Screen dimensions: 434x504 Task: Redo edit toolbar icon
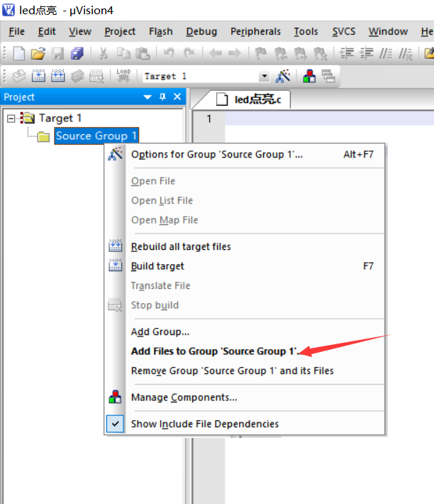189,53
